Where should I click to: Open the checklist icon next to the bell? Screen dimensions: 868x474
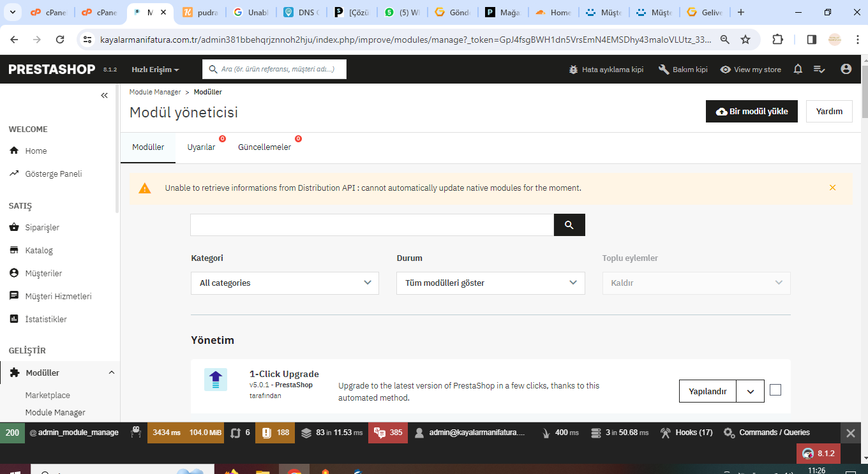[x=819, y=70]
